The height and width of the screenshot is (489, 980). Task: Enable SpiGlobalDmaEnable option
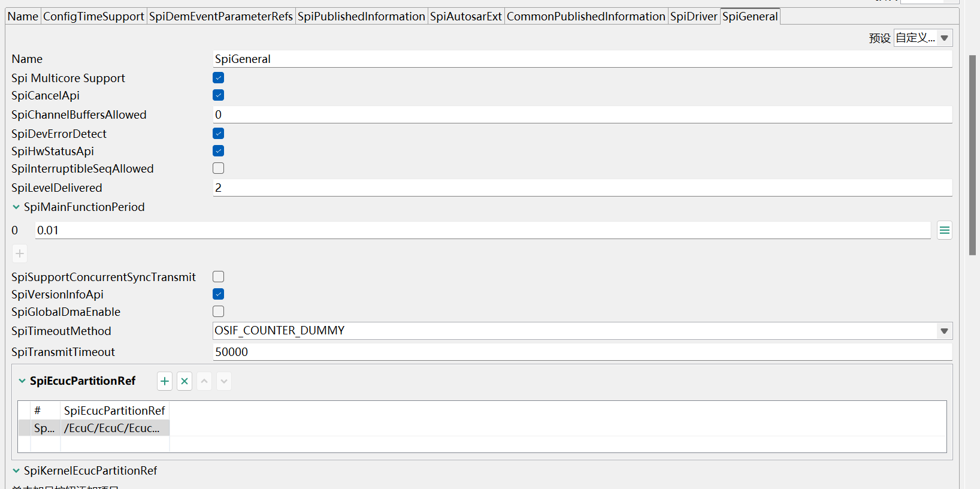point(219,312)
